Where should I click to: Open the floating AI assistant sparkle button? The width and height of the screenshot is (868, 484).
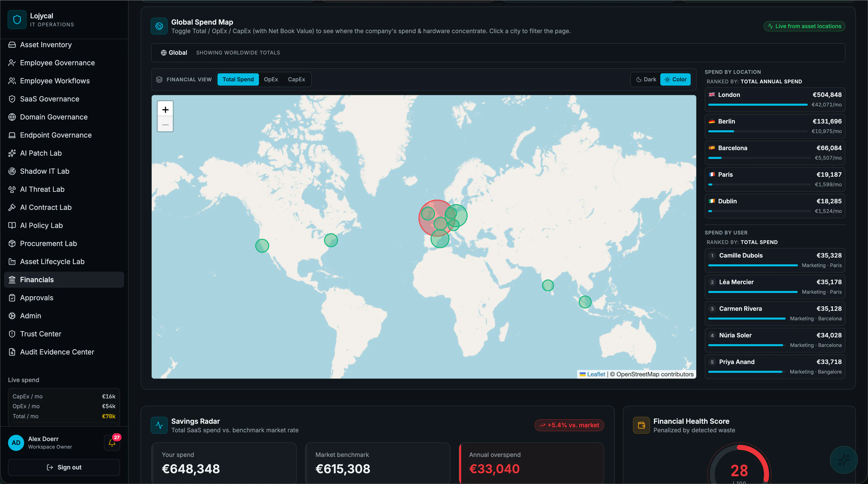843,460
